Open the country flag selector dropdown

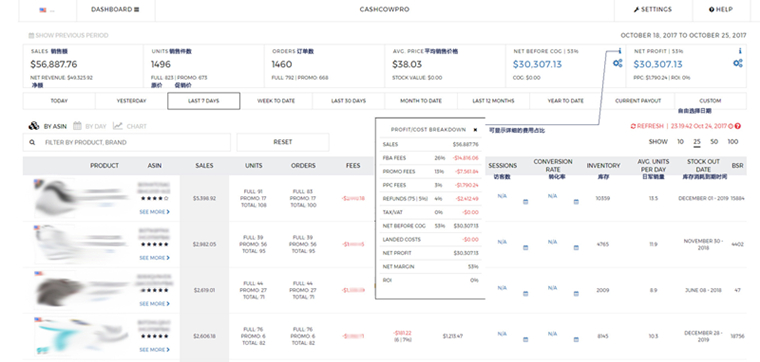coord(47,10)
